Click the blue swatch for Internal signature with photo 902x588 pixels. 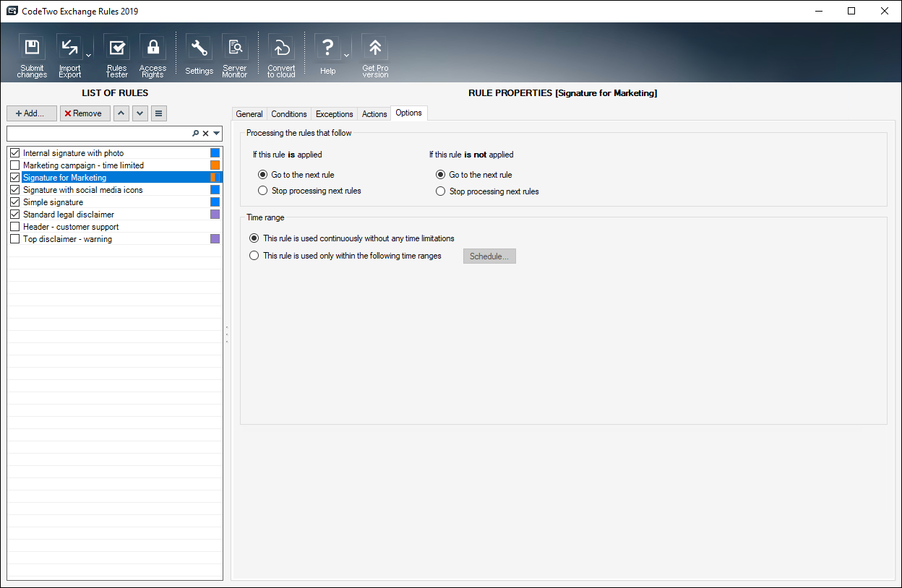point(215,153)
